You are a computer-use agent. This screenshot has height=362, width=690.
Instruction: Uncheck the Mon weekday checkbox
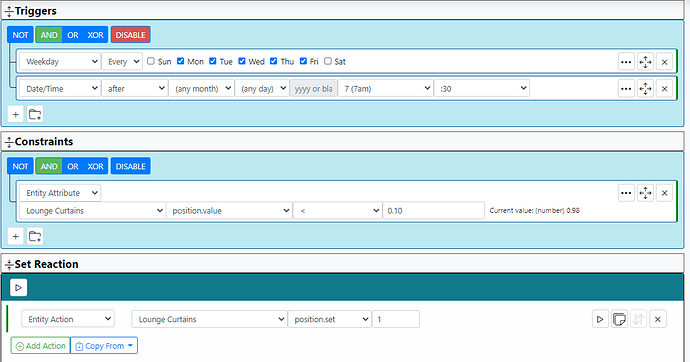click(180, 61)
